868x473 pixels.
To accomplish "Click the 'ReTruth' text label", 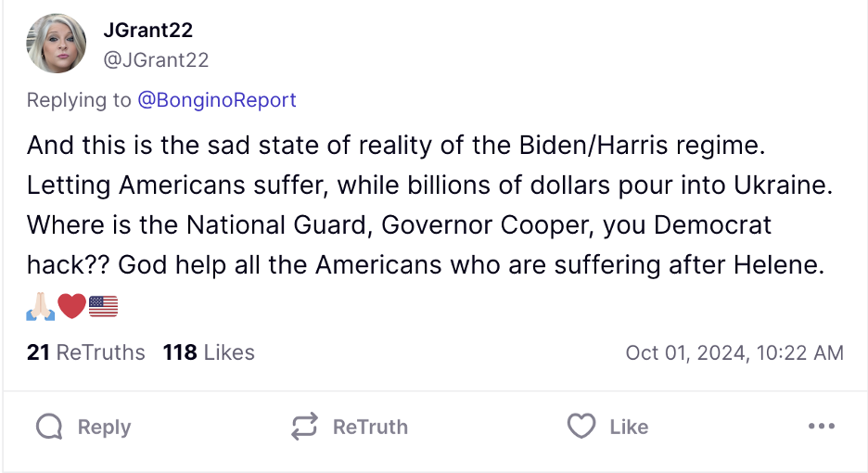I will pos(370,427).
